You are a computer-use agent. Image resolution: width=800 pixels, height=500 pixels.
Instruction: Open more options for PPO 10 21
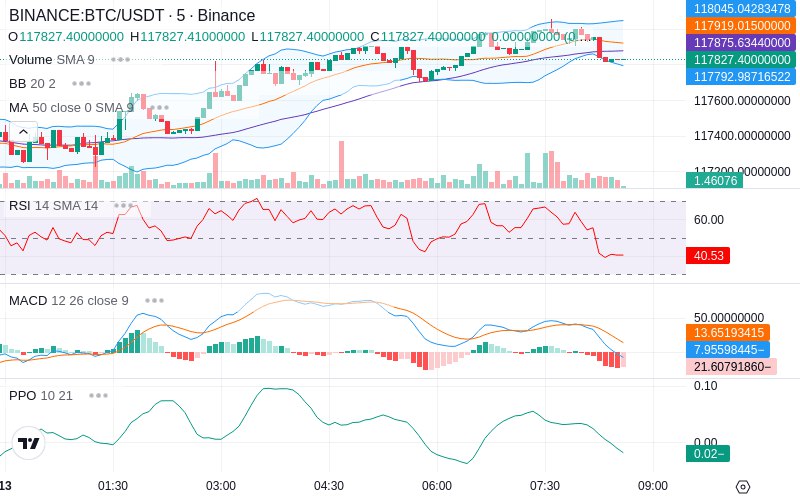98,395
